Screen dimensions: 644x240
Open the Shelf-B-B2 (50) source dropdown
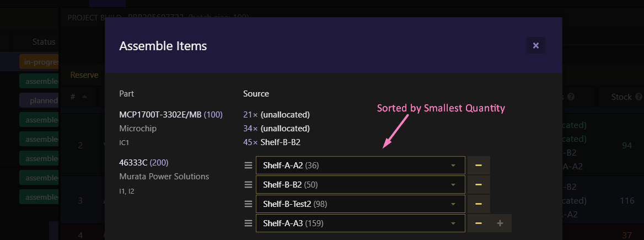pyautogui.click(x=360, y=184)
